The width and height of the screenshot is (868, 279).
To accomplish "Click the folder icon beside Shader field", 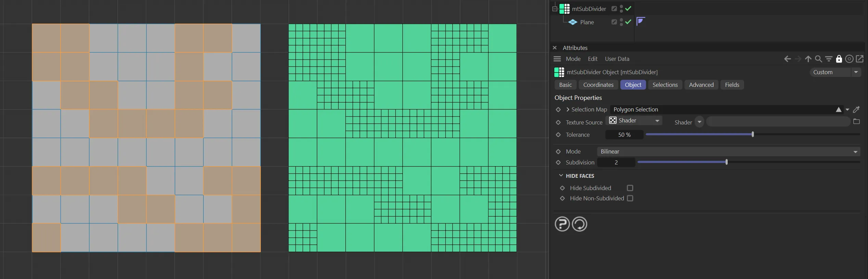I will pos(857,122).
